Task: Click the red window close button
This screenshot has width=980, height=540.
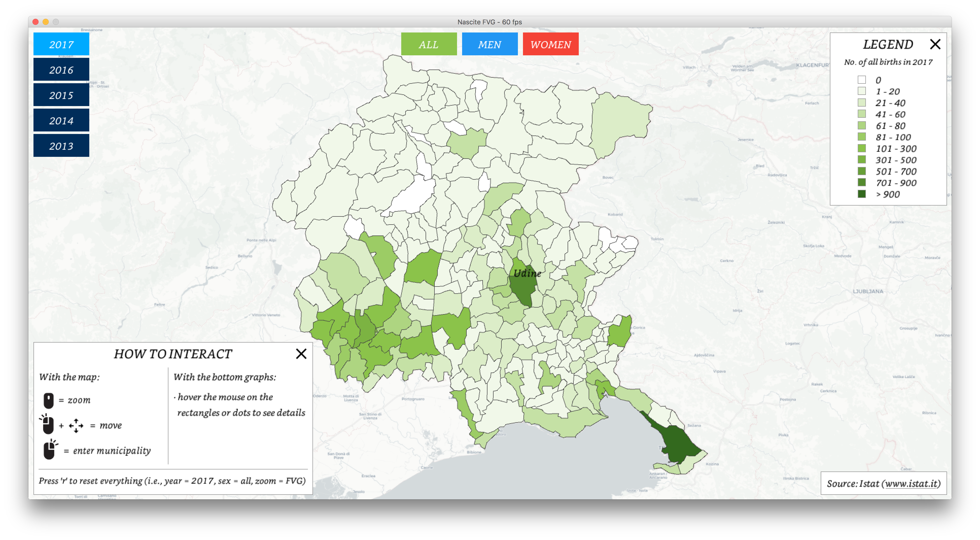Action: click(36, 22)
